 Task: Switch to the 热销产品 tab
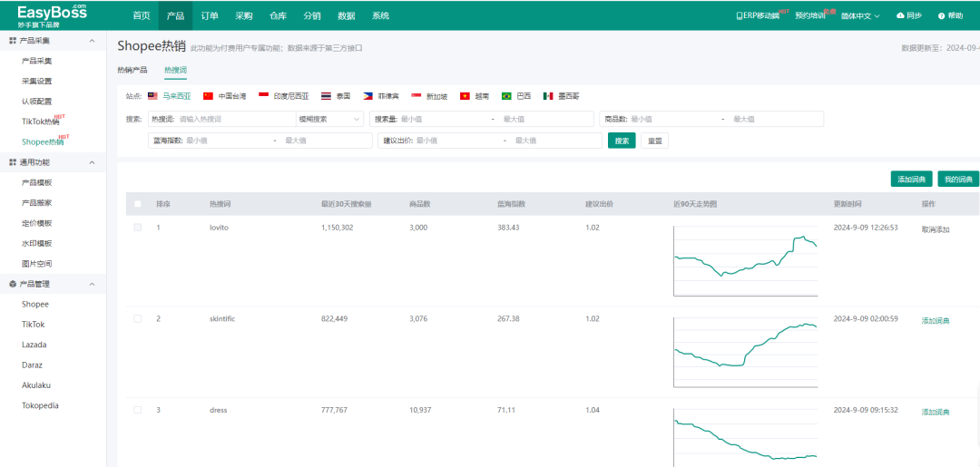point(132,70)
